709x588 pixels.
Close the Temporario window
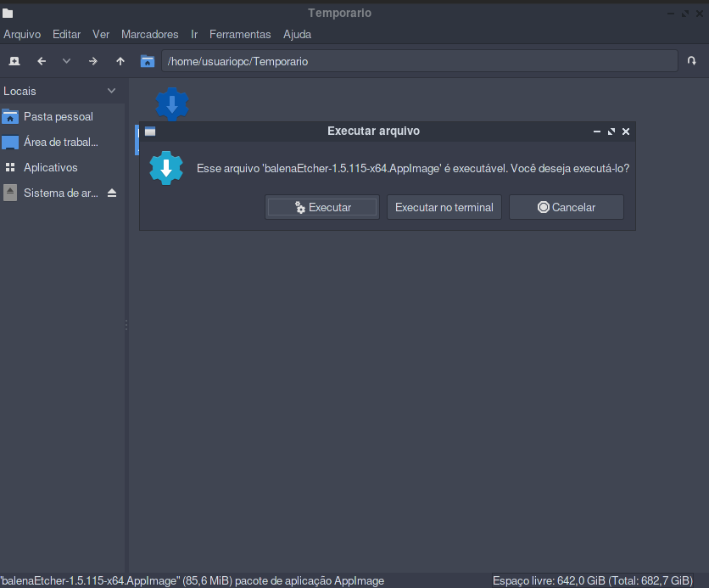coord(700,14)
